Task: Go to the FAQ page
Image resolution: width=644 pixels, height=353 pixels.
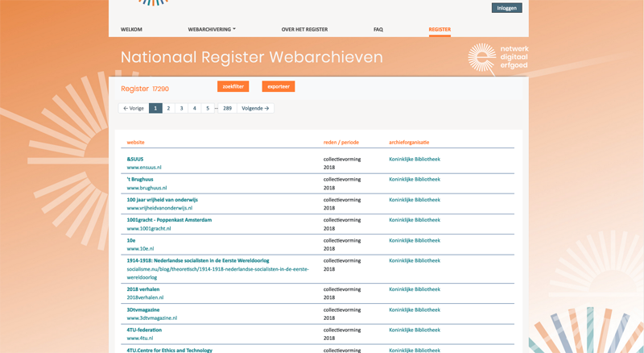Action: click(378, 29)
